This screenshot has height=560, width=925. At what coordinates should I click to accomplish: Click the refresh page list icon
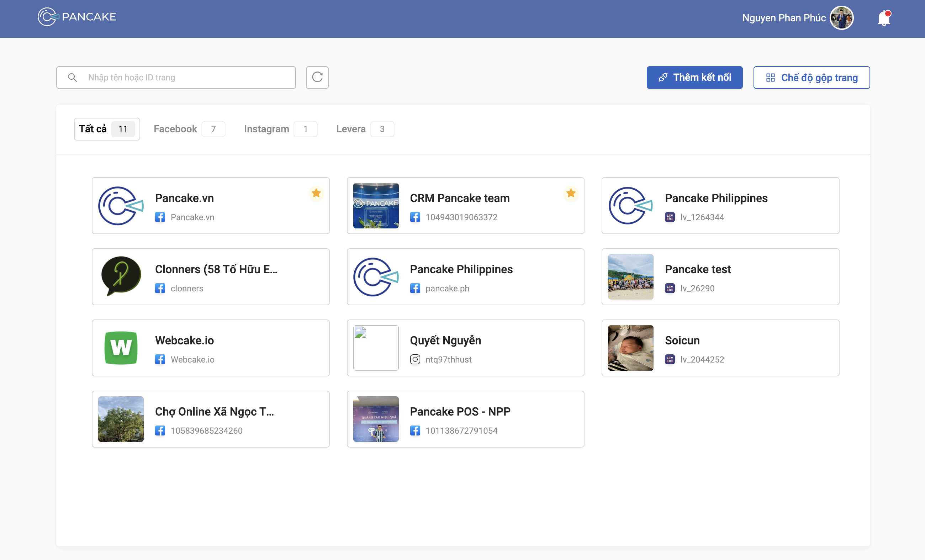tap(317, 77)
